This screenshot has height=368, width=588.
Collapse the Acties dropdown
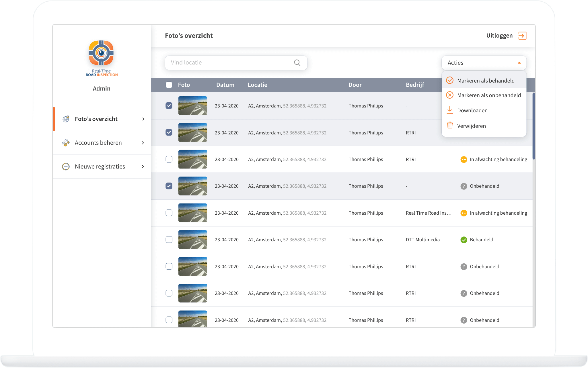(484, 63)
